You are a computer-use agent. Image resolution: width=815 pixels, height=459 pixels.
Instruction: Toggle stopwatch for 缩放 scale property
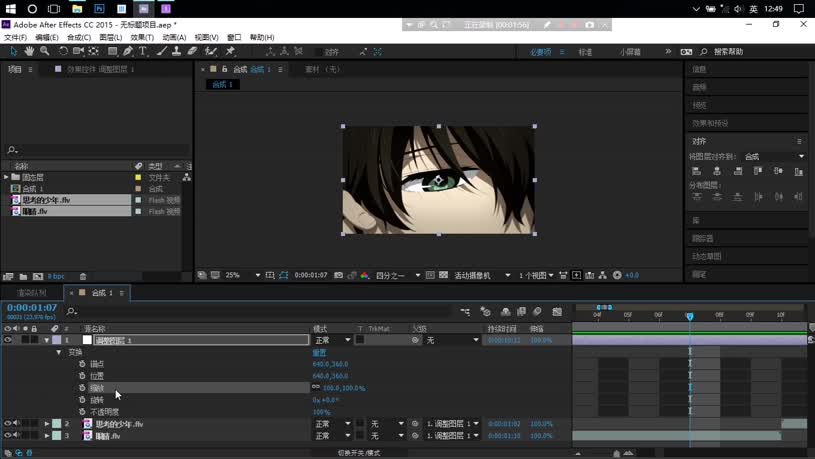[82, 388]
